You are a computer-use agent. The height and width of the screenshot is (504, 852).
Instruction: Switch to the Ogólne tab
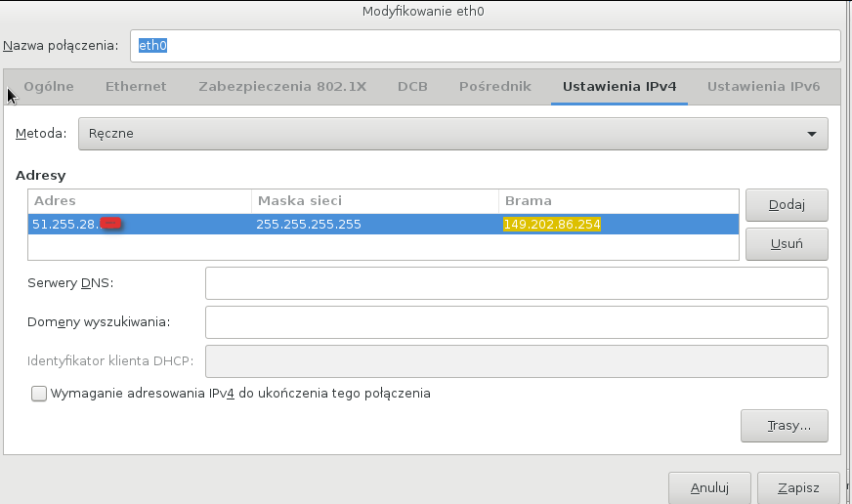coord(49,86)
